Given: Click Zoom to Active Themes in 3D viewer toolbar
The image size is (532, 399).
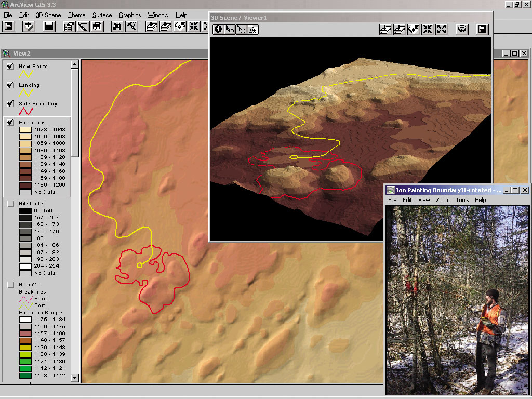Looking at the screenshot, I should pyautogui.click(x=400, y=30).
